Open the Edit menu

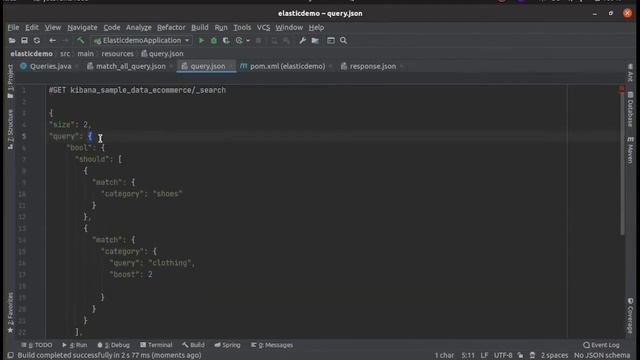tap(32, 27)
